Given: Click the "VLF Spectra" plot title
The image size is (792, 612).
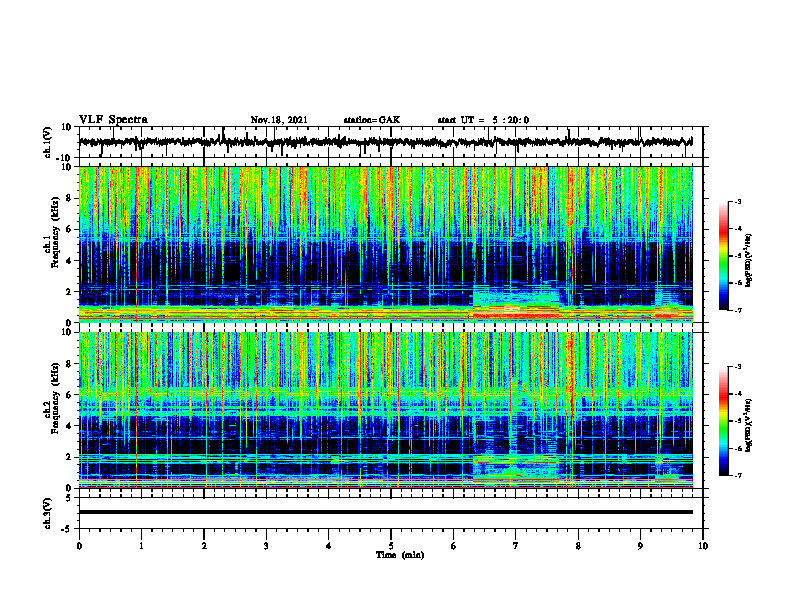Looking at the screenshot, I should pos(113,120).
